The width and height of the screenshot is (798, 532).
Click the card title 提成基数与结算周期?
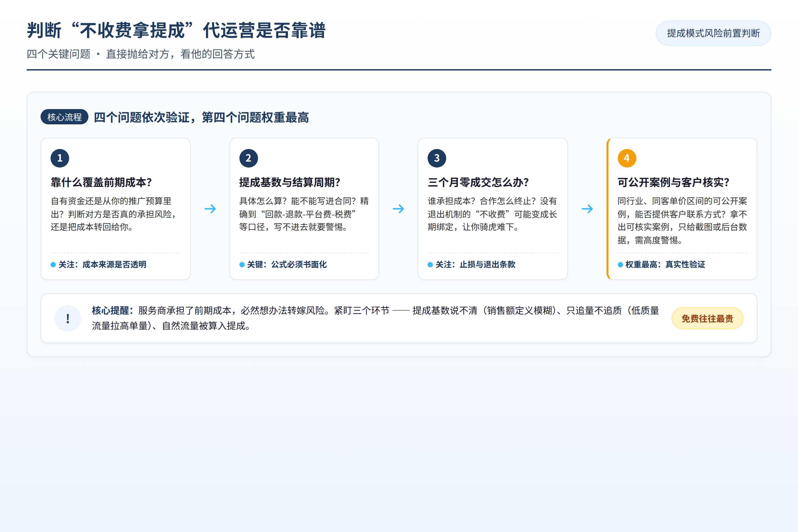point(290,182)
